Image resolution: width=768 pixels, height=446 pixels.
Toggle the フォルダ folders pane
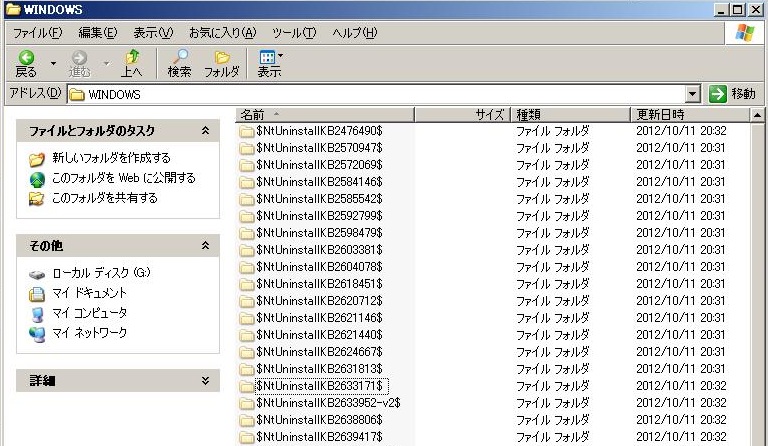tap(221, 64)
